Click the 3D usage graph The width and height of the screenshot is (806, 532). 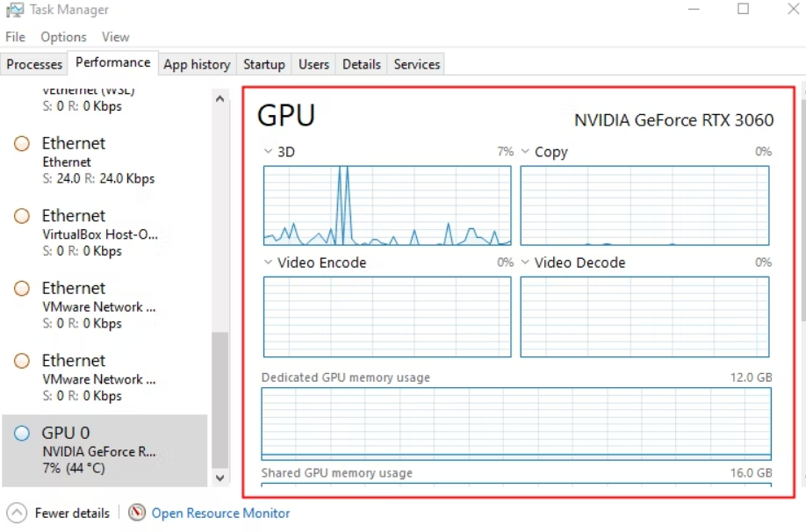click(x=387, y=205)
